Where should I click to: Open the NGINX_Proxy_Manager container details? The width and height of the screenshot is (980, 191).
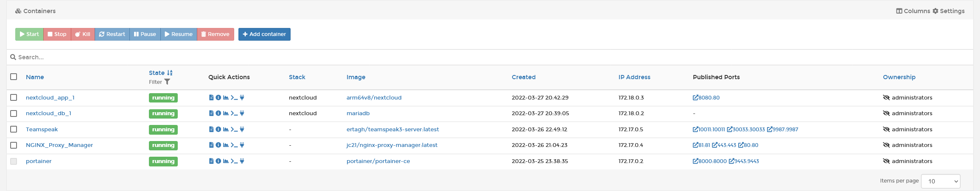pos(59,145)
